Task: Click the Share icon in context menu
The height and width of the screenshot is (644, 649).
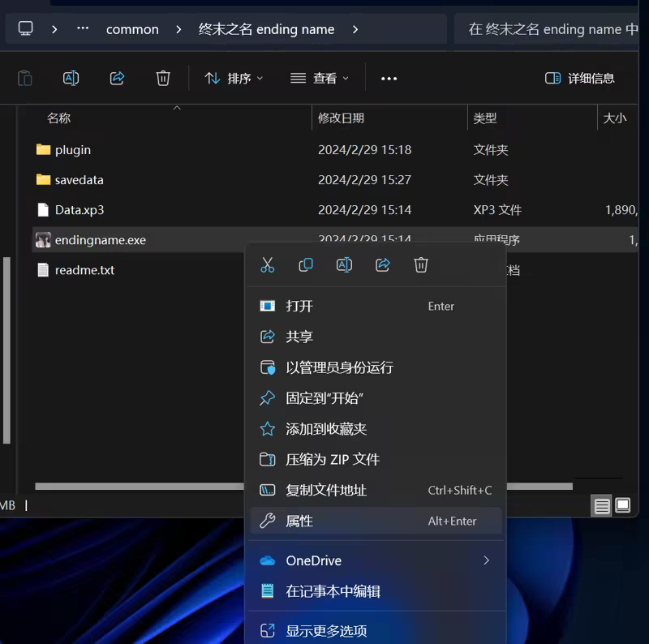Action: tap(383, 264)
